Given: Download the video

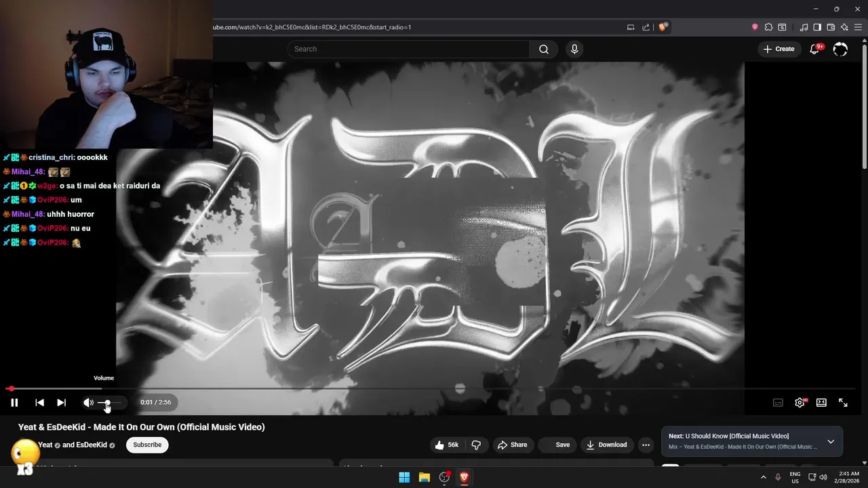Looking at the screenshot, I should [607, 445].
